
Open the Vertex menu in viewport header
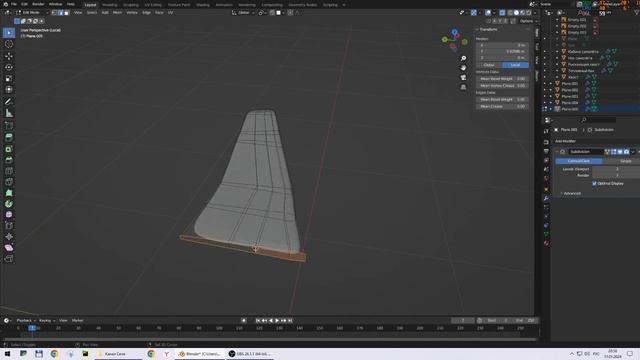[x=132, y=13]
